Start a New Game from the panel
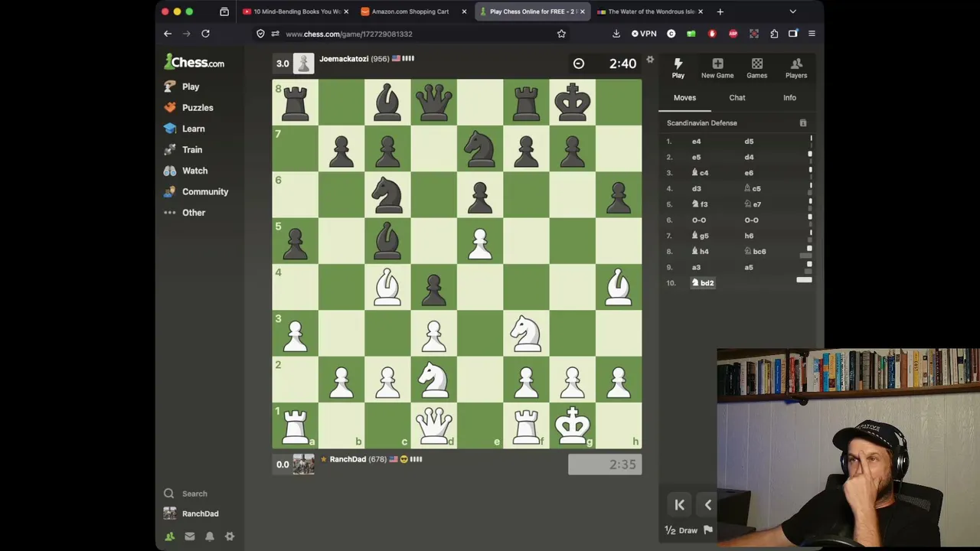 [x=717, y=68]
